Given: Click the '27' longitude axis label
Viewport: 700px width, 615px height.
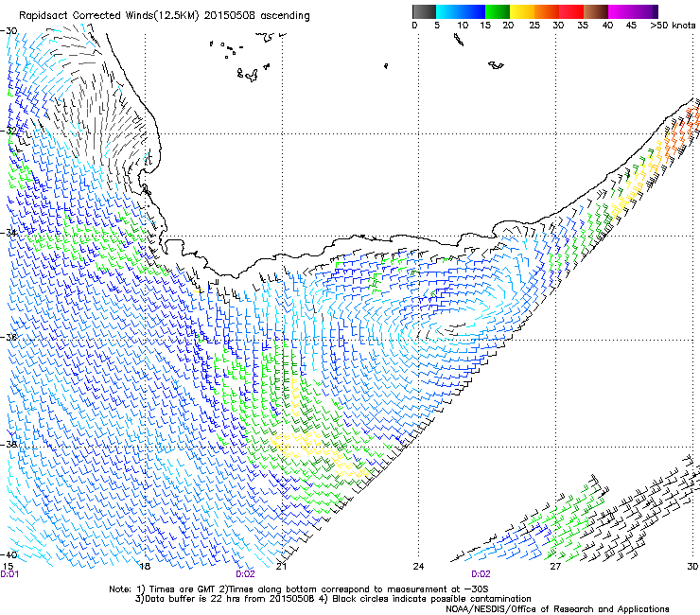Looking at the screenshot, I should 555,566.
